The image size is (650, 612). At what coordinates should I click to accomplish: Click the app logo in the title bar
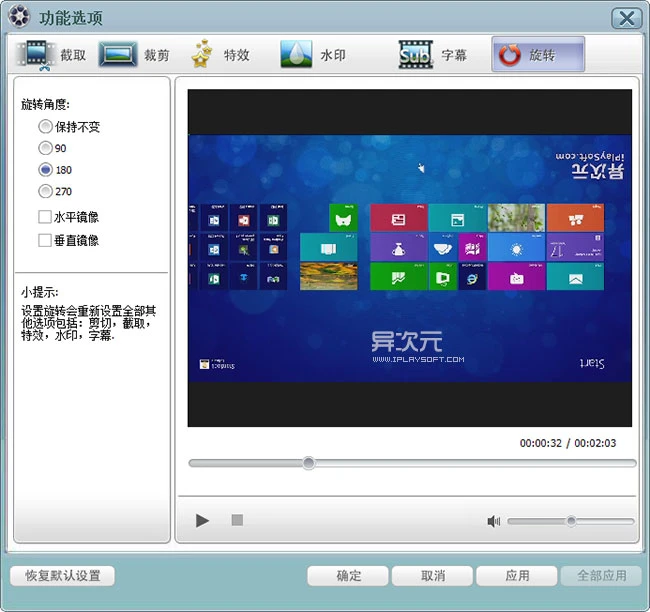coord(19,17)
